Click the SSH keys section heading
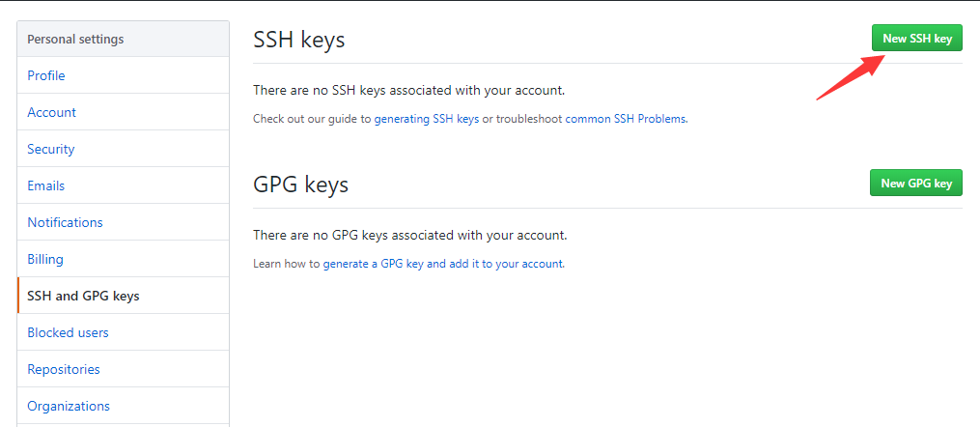The height and width of the screenshot is (427, 980). pyautogui.click(x=298, y=40)
